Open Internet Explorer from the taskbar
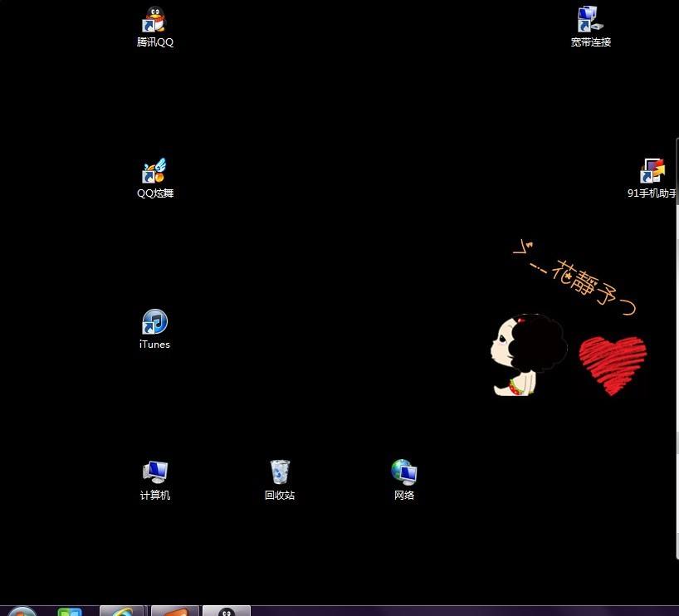This screenshot has width=679, height=616. tap(122, 611)
